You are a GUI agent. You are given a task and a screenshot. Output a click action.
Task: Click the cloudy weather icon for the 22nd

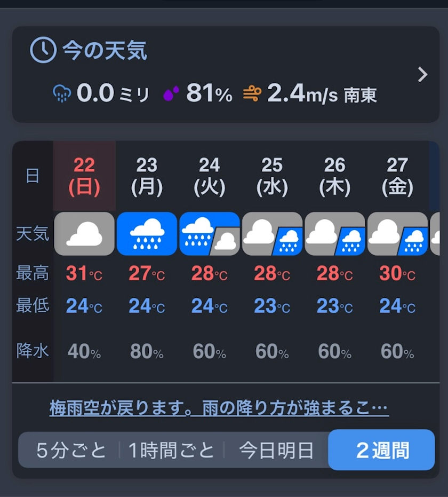[84, 234]
